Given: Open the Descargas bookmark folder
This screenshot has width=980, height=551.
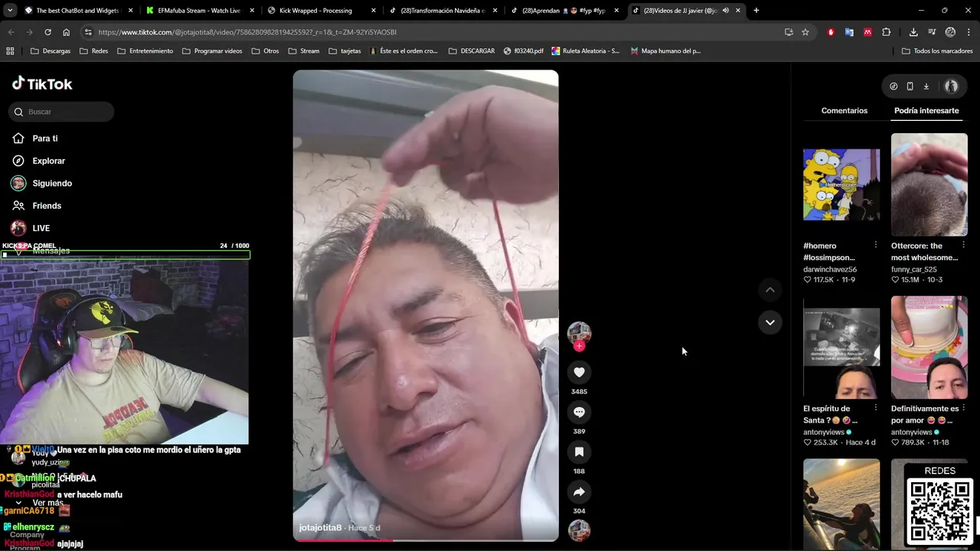Looking at the screenshot, I should tap(51, 51).
